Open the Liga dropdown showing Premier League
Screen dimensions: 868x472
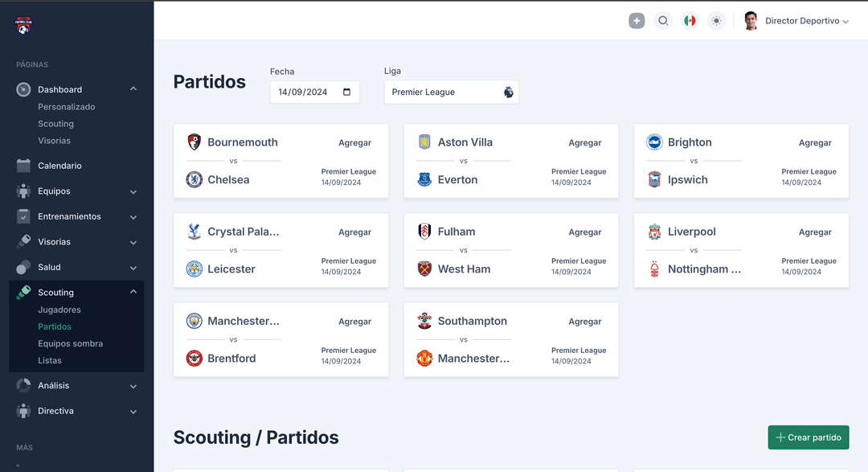(451, 92)
